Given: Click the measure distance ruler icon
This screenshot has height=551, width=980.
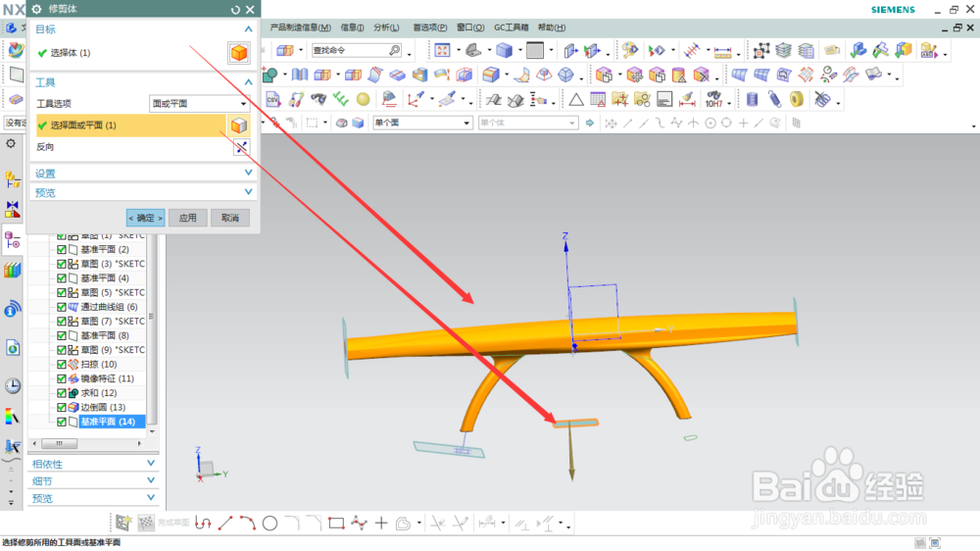Looking at the screenshot, I should coord(722,51).
